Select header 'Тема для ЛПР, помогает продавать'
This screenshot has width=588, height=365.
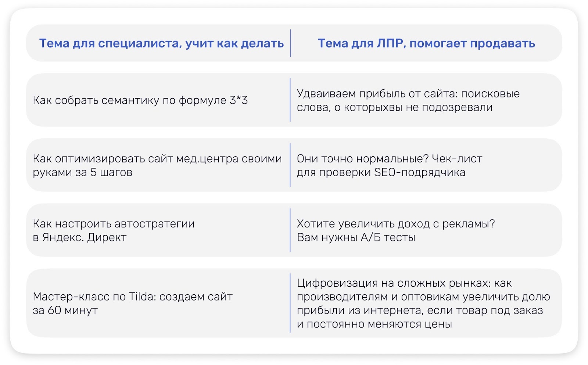426,43
